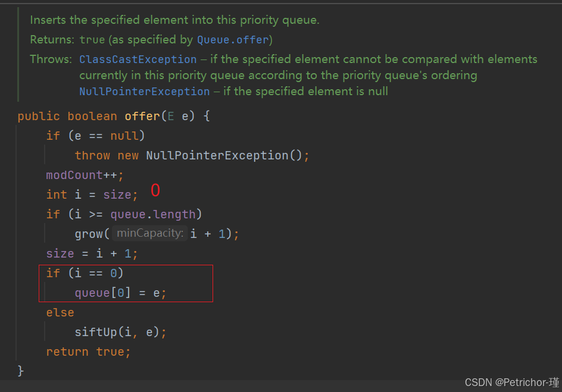This screenshot has height=392, width=562.
Task: Click the offer method name
Action: [x=142, y=117]
